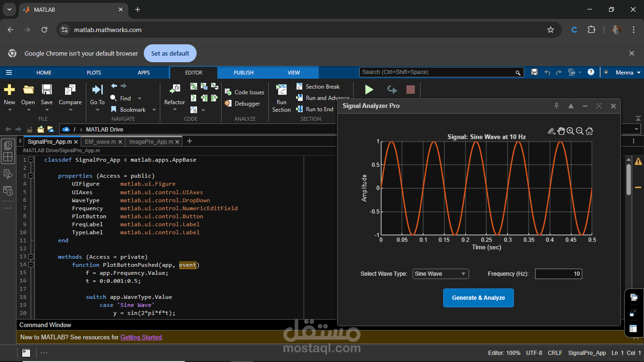Open Command History sidebar icon
This screenshot has width=644, height=362.
click(8, 191)
